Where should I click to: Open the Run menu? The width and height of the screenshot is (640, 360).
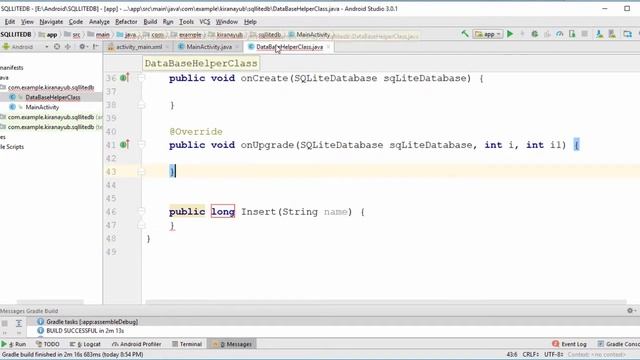pyautogui.click(x=168, y=22)
